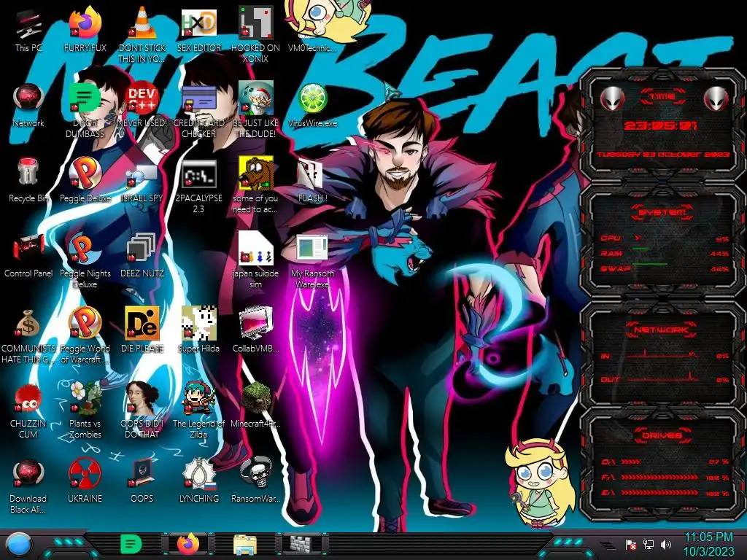Click the red flag tray icon
The image size is (747, 560).
(631, 544)
